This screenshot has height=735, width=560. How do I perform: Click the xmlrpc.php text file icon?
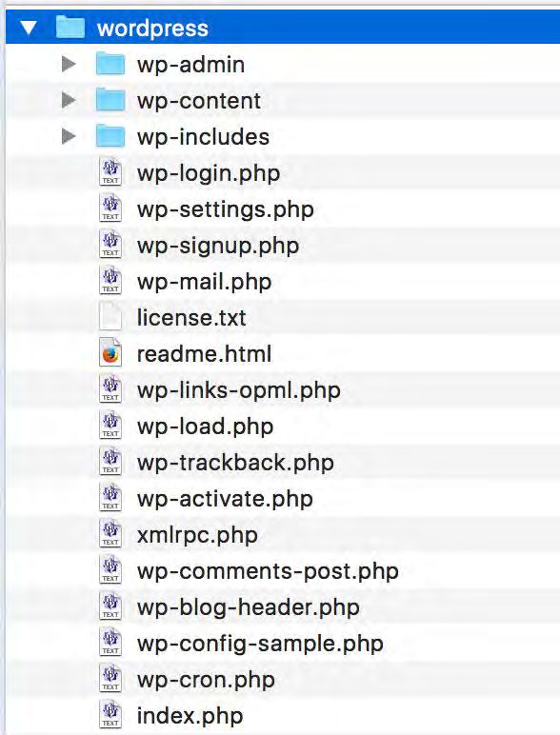point(110,534)
